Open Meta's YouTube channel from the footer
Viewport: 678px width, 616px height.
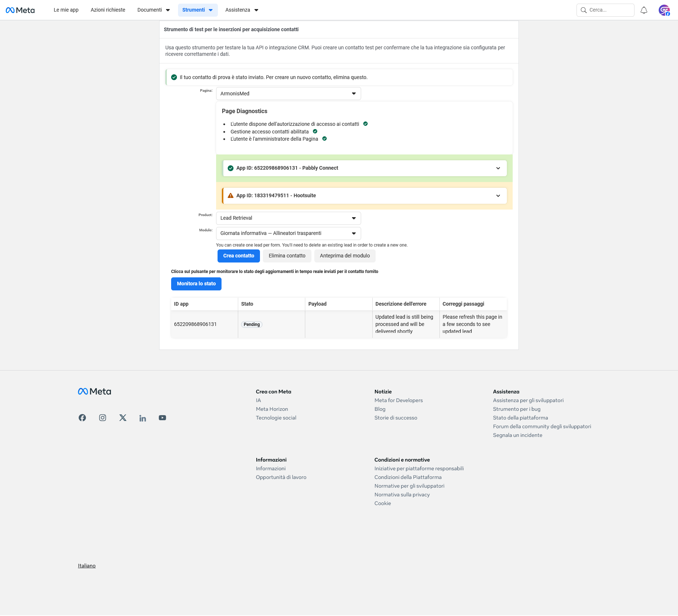[162, 418]
